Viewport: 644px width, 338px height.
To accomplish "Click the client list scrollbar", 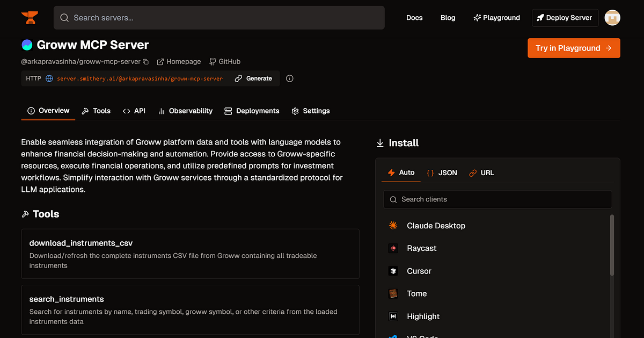I will tap(612, 245).
